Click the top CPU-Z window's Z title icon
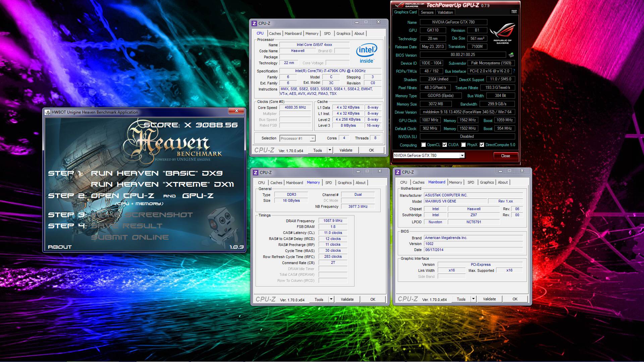 coord(254,23)
